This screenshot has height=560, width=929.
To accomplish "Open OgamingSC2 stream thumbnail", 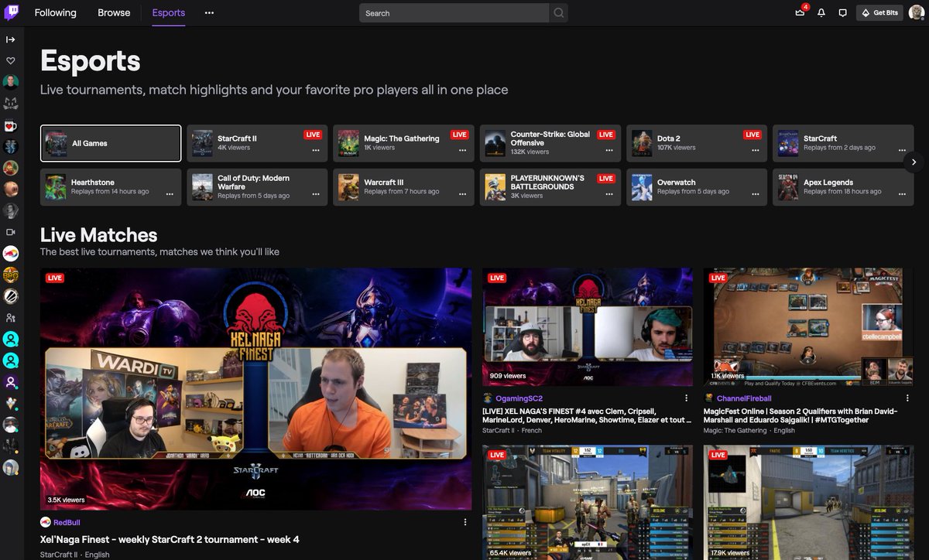I will coord(588,327).
